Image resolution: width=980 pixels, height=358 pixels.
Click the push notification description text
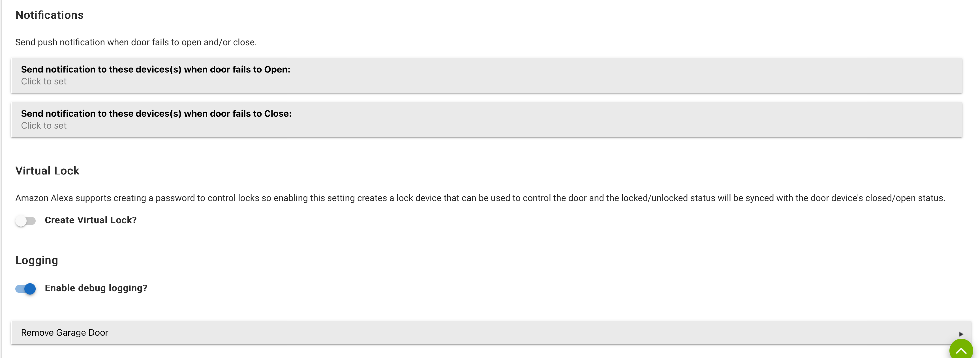pyautogui.click(x=136, y=42)
